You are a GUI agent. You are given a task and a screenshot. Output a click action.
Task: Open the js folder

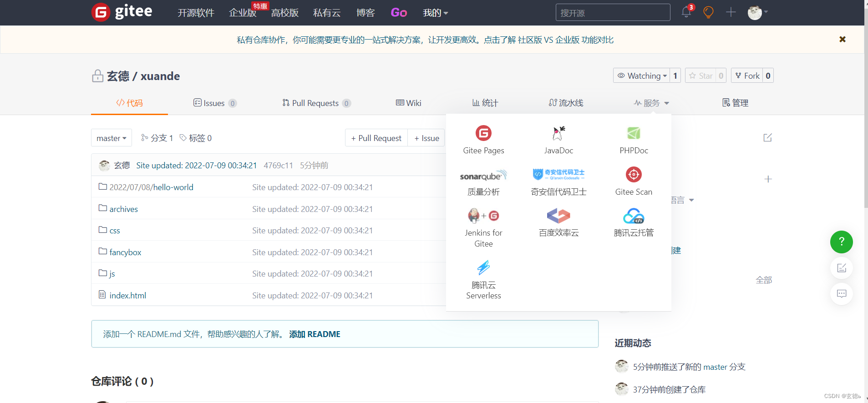coord(112,273)
